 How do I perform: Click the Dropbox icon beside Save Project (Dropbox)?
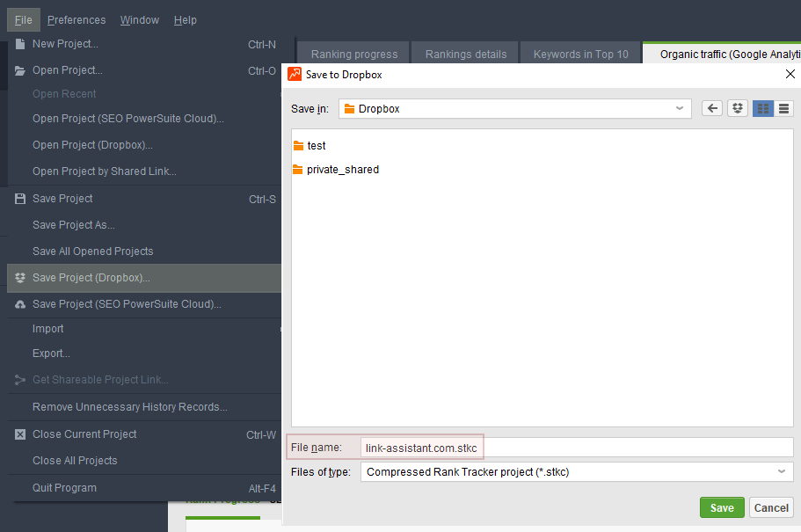[x=20, y=278]
